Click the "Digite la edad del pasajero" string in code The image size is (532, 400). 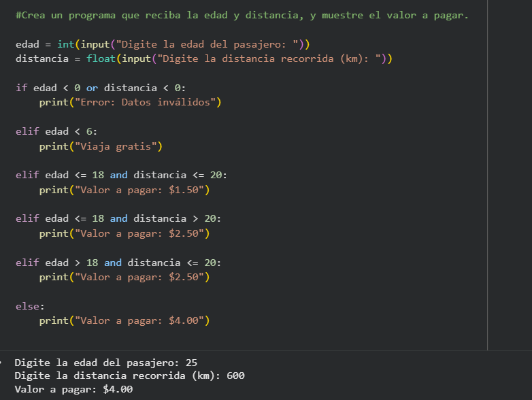(x=210, y=44)
